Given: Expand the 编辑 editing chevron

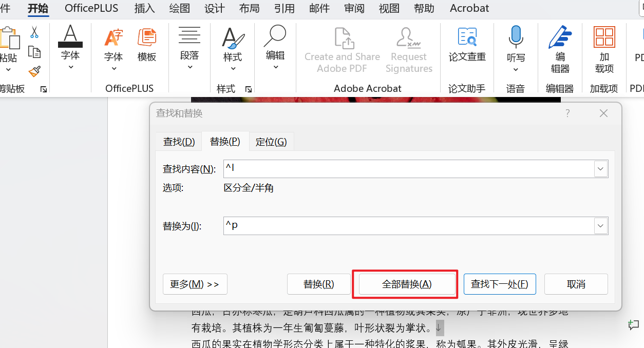Looking at the screenshot, I should 275,67.
